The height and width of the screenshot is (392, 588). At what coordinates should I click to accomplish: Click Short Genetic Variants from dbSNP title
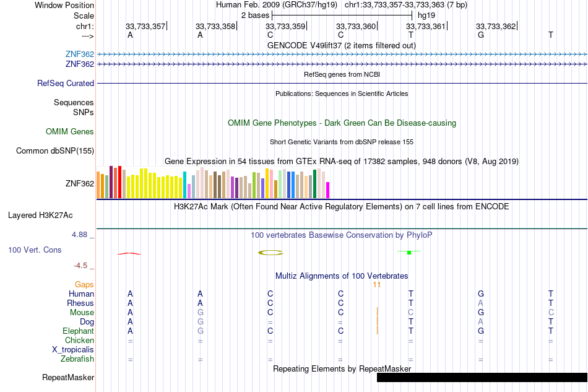click(342, 142)
